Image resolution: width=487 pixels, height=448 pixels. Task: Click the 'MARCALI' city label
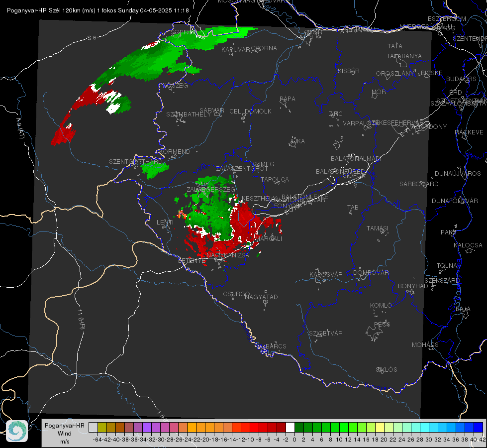[x=269, y=239]
